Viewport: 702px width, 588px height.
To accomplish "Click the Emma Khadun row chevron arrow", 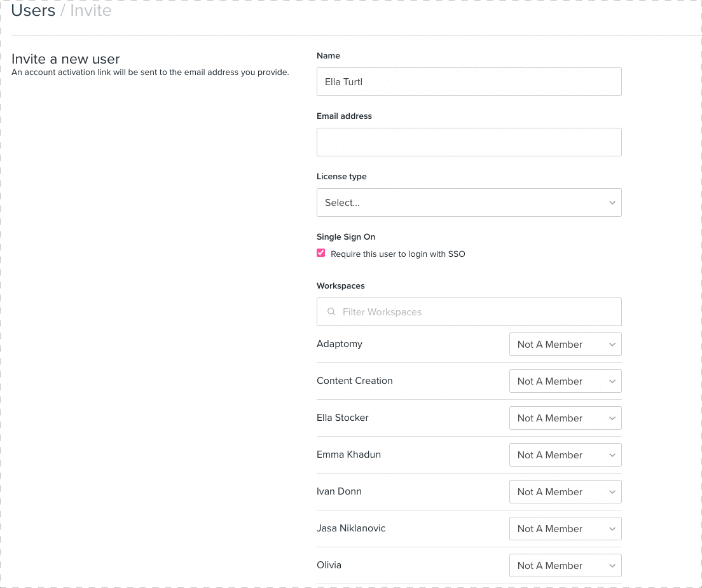I will pyautogui.click(x=612, y=455).
